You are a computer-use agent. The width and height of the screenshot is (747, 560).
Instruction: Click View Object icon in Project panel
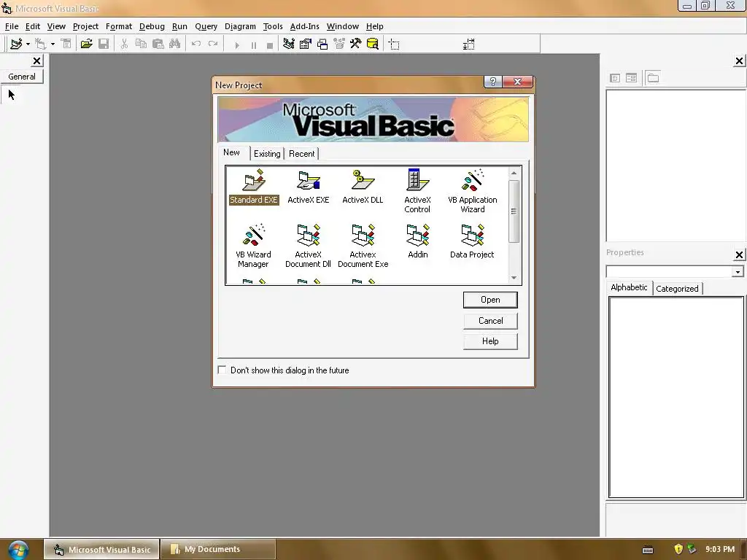pos(631,77)
